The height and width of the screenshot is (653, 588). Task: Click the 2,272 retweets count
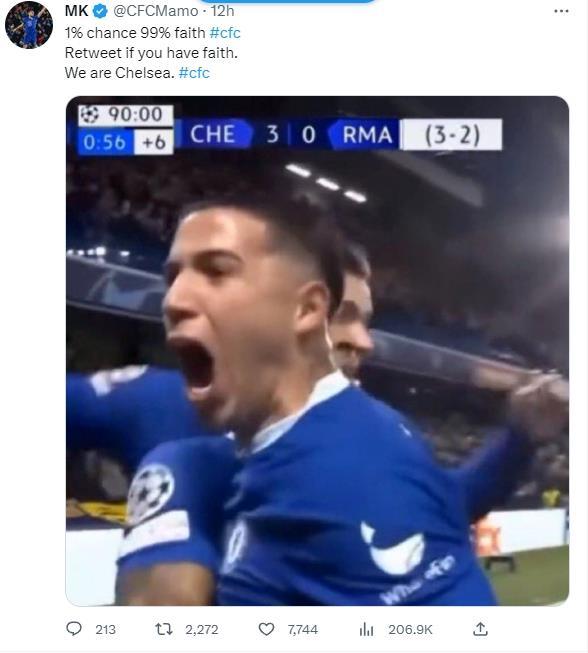tap(202, 629)
